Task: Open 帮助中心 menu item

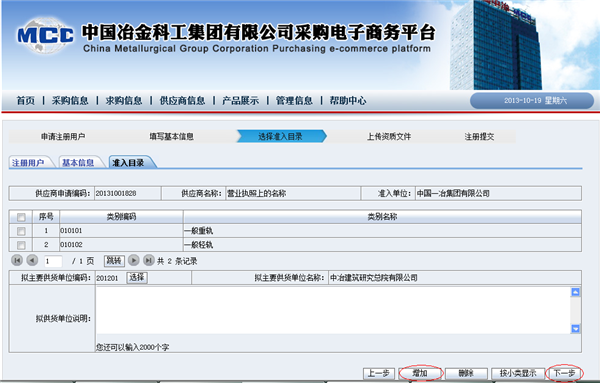Action: click(348, 101)
